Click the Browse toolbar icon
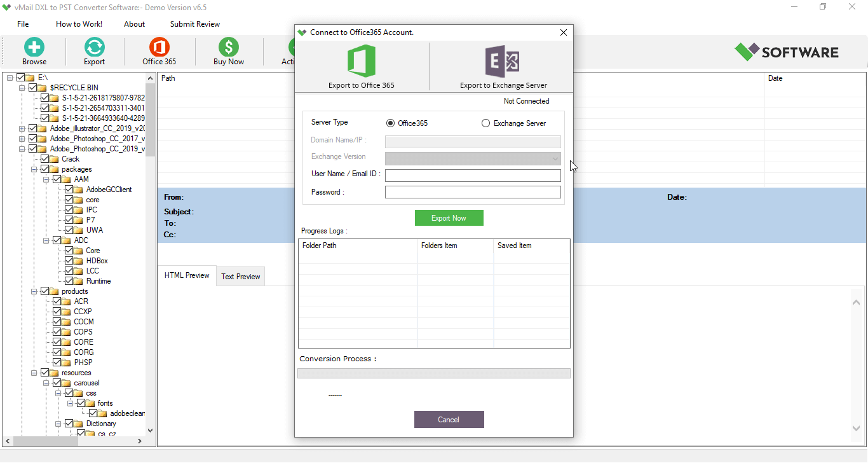Screen dimensions: 868x463 tap(34, 48)
